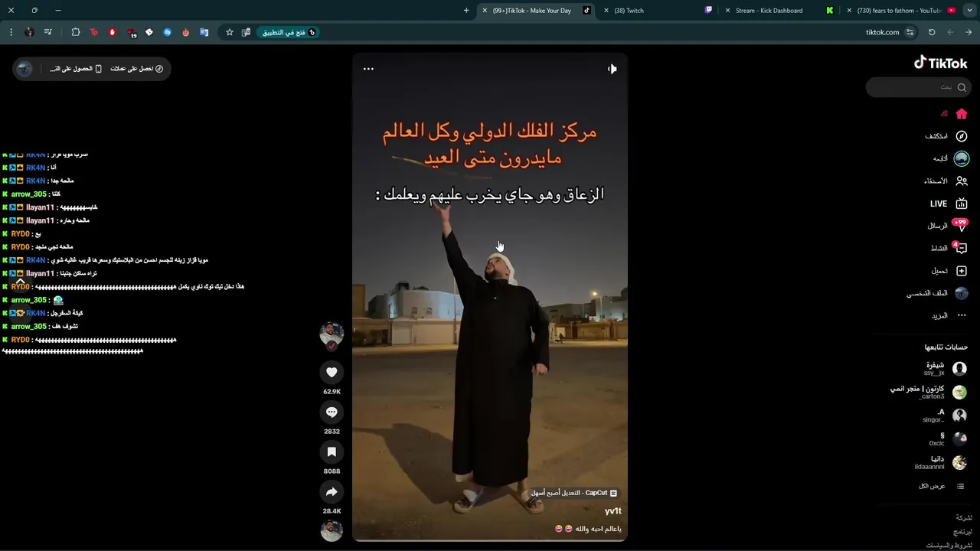Click extension icon with 19 badge
Image resolution: width=980 pixels, height=551 pixels.
[x=131, y=33]
